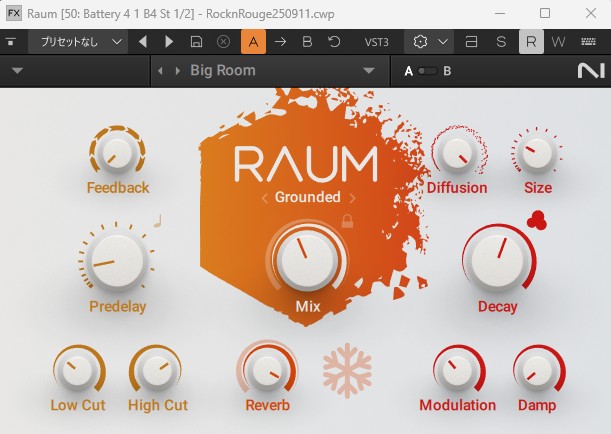Viewport: 611px width, 434px height.
Task: Toggle automation Read R button
Action: [x=531, y=41]
